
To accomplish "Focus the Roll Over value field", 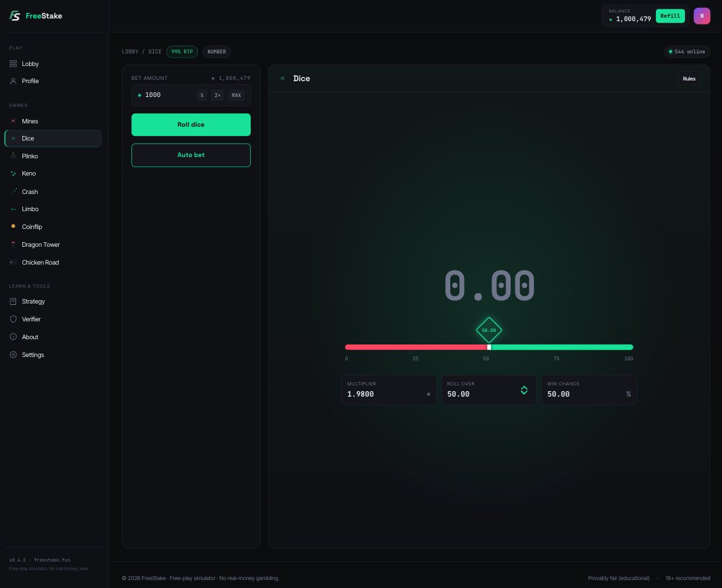I will pyautogui.click(x=489, y=391).
